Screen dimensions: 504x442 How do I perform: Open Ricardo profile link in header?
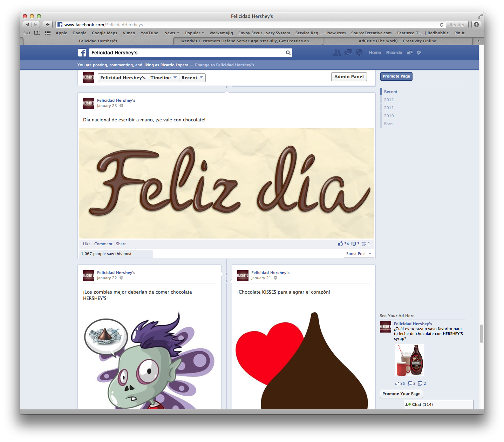pos(394,53)
